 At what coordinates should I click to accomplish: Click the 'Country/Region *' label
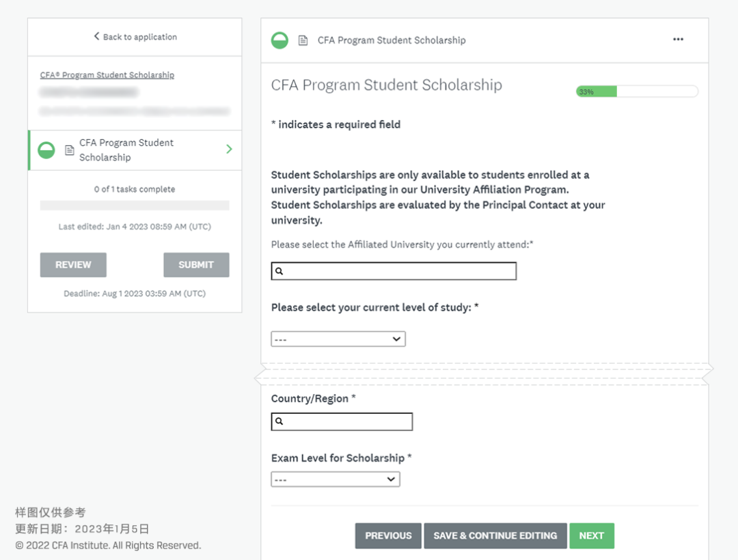314,399
